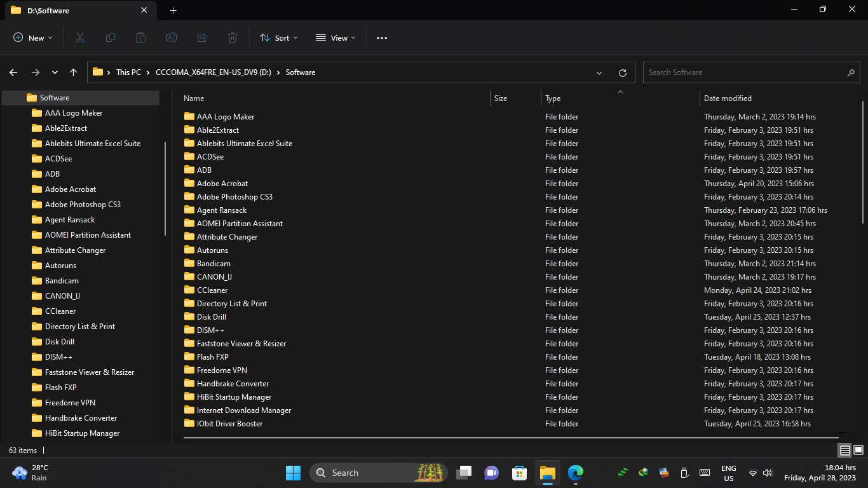The width and height of the screenshot is (868, 488).
Task: Click the Rename icon in toolbar
Action: [172, 38]
